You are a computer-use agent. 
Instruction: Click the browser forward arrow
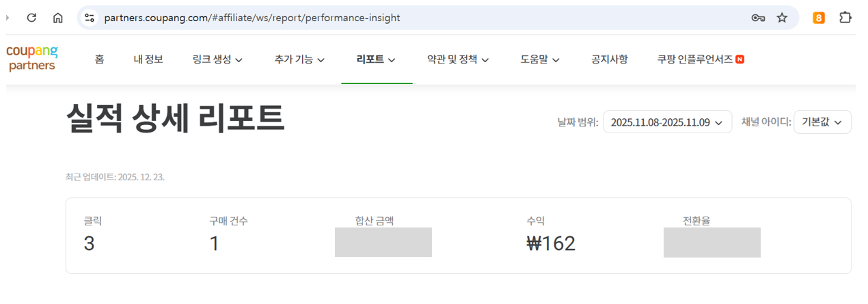(x=8, y=18)
